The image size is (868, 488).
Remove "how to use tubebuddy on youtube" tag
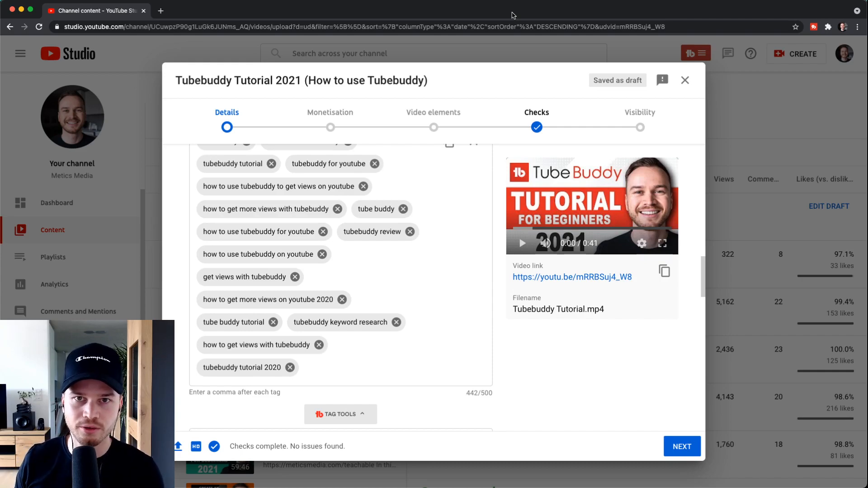click(x=322, y=254)
